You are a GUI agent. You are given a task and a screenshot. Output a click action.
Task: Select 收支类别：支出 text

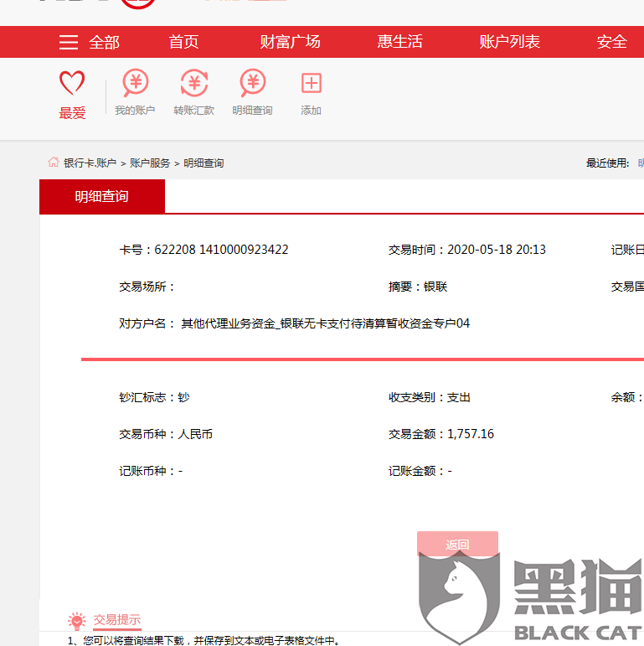(429, 397)
